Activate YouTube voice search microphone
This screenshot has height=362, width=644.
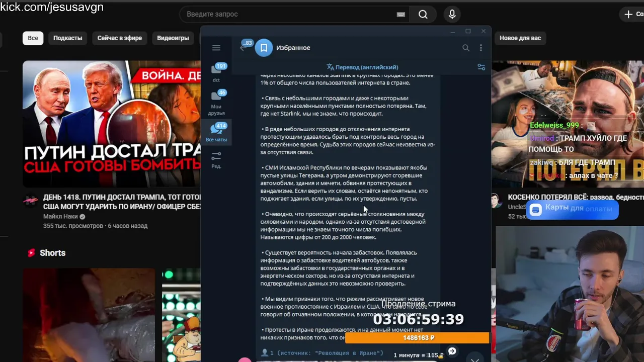tap(452, 14)
